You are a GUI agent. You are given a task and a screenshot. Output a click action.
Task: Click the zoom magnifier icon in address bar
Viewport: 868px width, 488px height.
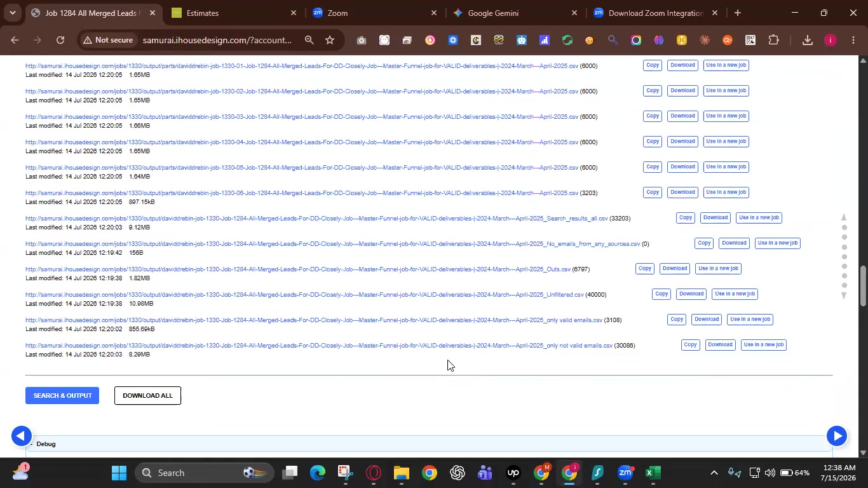point(309,40)
